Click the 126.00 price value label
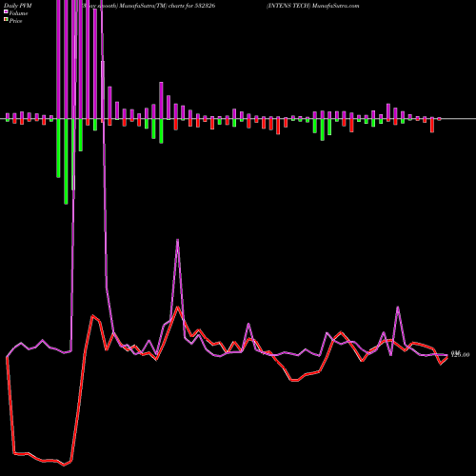476x476 pixels. click(x=460, y=354)
